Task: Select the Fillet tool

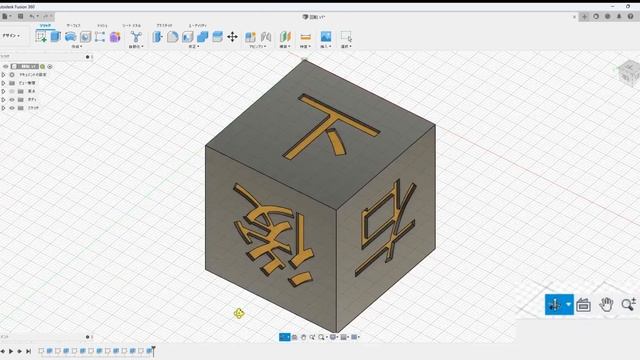Action: [172, 37]
